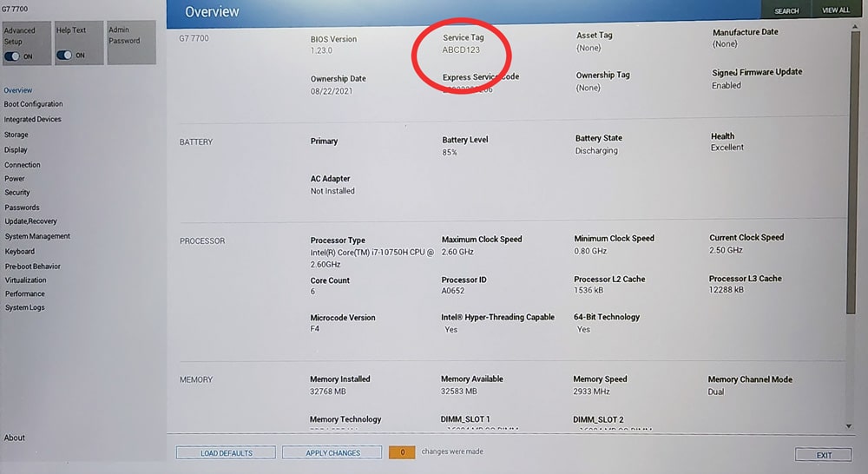Open Update, Recovery page

coord(31,221)
